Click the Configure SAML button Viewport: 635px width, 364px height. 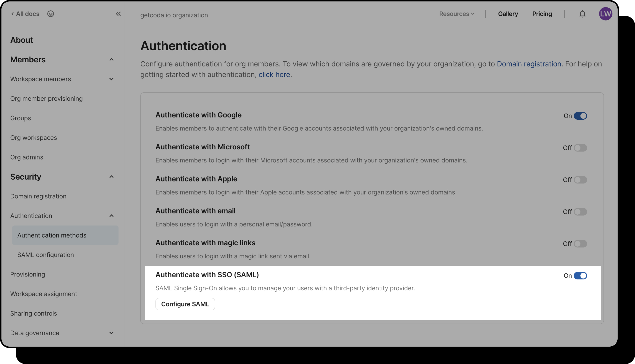click(x=185, y=304)
